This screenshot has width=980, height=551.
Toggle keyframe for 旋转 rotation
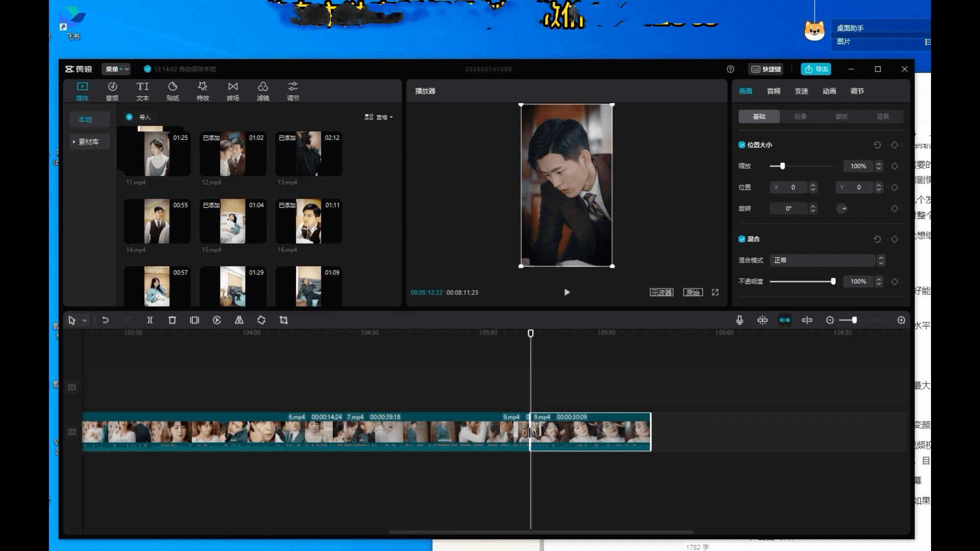(894, 209)
